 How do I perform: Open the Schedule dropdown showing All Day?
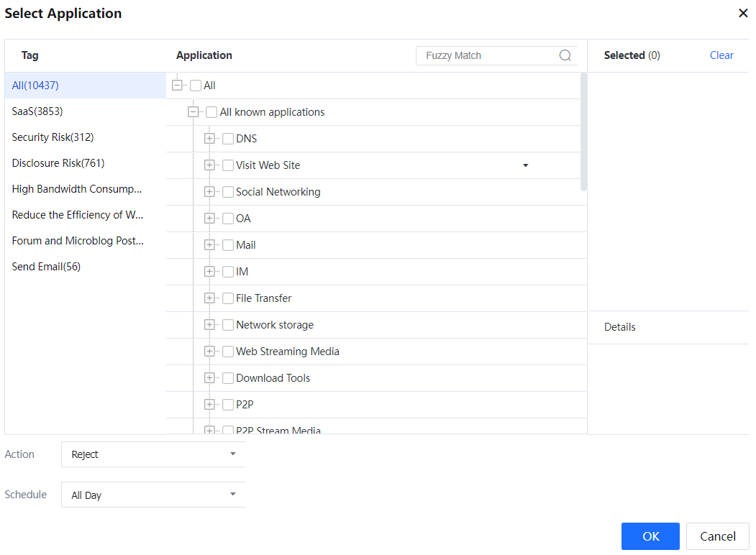[x=152, y=495]
